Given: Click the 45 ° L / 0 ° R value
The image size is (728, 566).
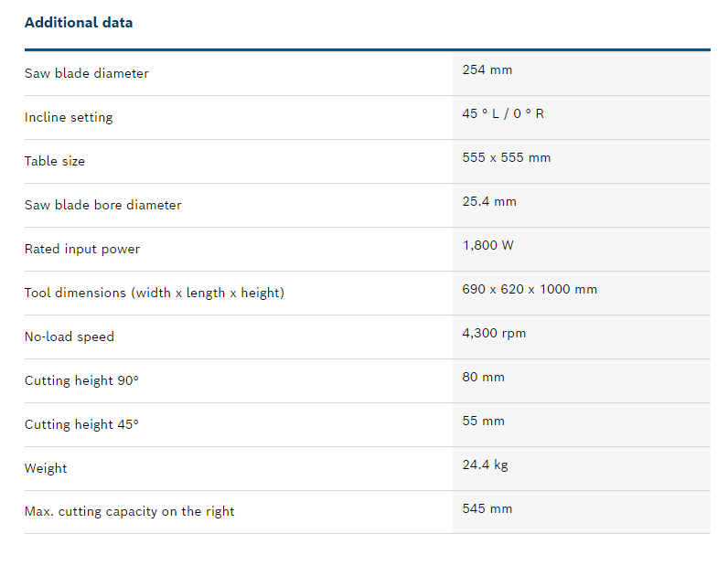Looking at the screenshot, I should coord(503,113).
